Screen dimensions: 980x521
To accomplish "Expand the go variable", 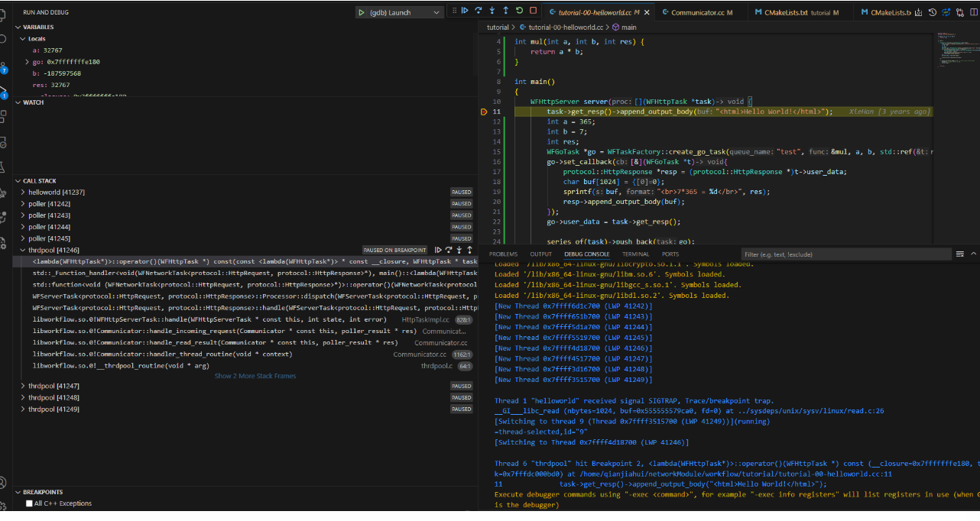I will pyautogui.click(x=28, y=62).
